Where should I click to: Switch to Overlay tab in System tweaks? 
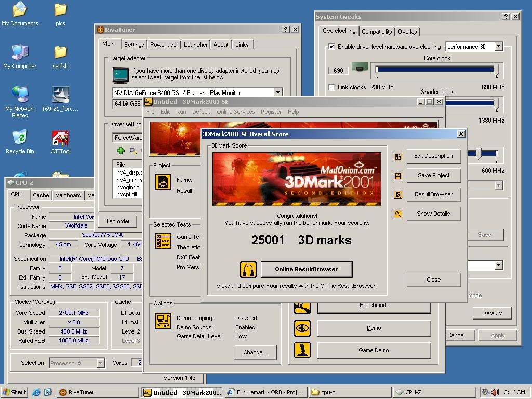(407, 32)
